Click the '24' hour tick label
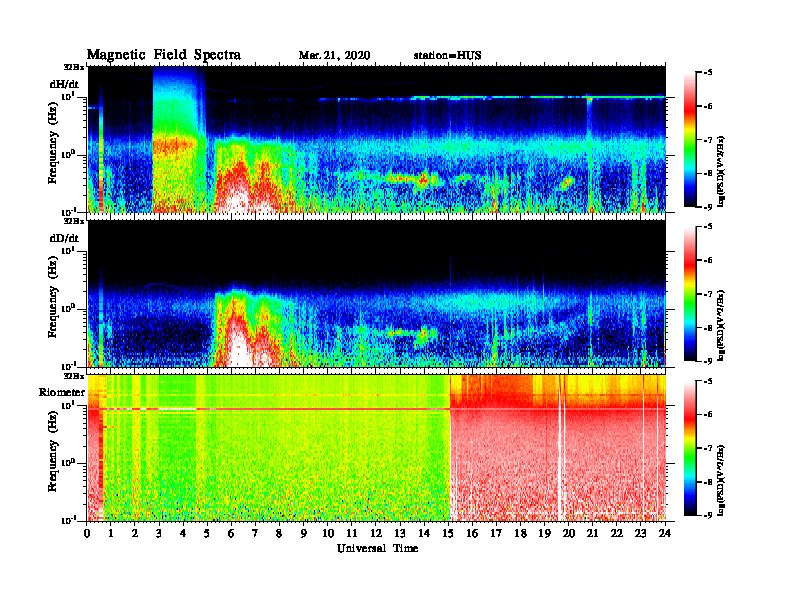The width and height of the screenshot is (792, 612). [x=665, y=534]
